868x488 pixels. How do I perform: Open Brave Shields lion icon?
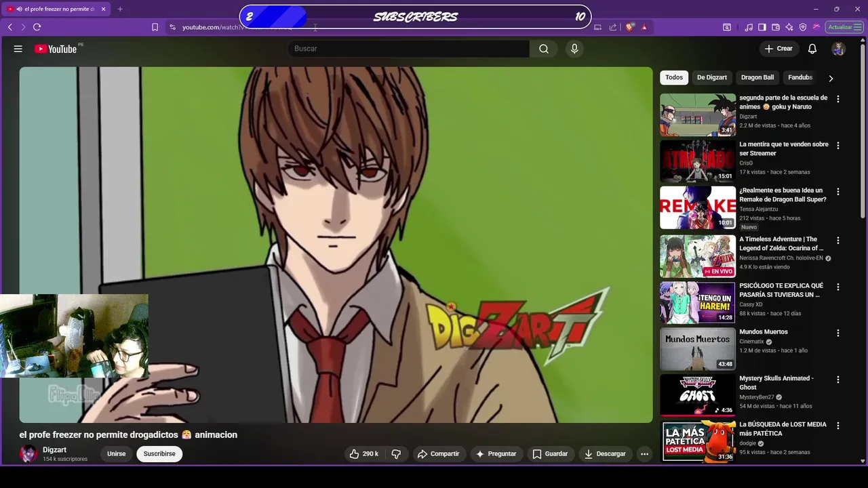point(630,27)
